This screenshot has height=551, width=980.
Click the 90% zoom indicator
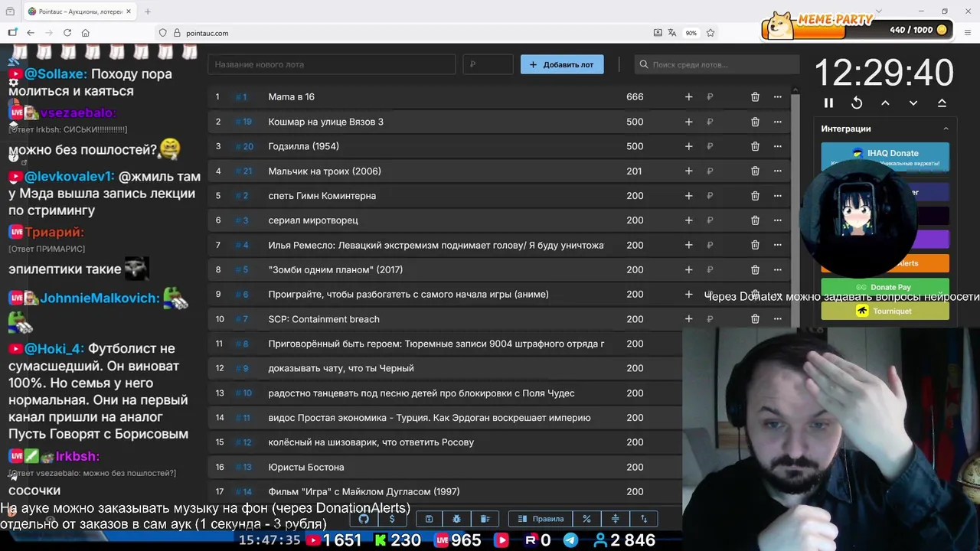691,33
